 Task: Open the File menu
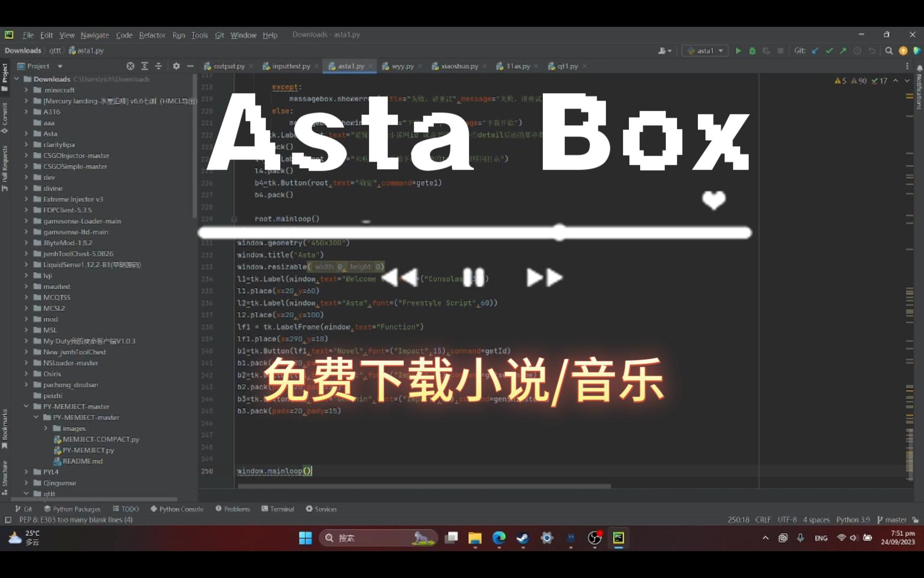pos(28,35)
